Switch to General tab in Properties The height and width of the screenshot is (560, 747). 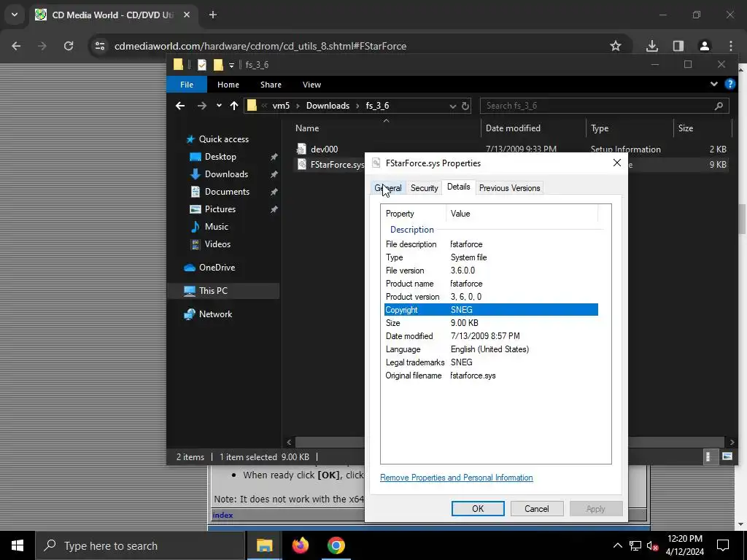pyautogui.click(x=388, y=188)
